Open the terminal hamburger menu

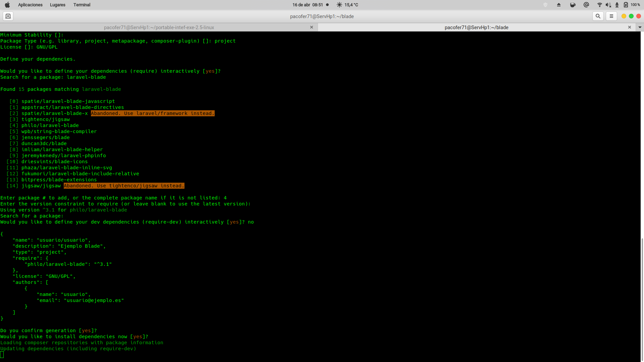click(x=611, y=16)
